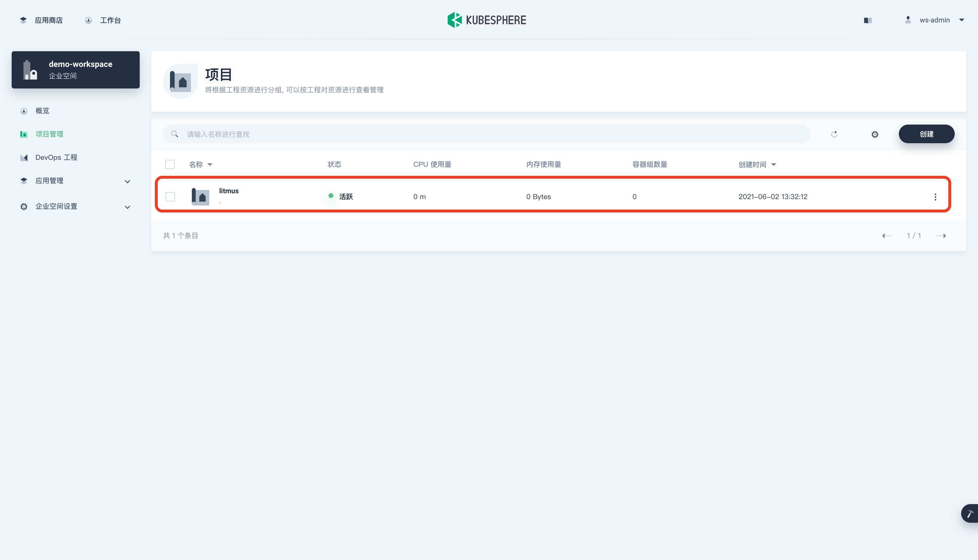Viewport: 978px width, 560px height.
Task: Open the ws-admin user dropdown
Action: coord(935,20)
